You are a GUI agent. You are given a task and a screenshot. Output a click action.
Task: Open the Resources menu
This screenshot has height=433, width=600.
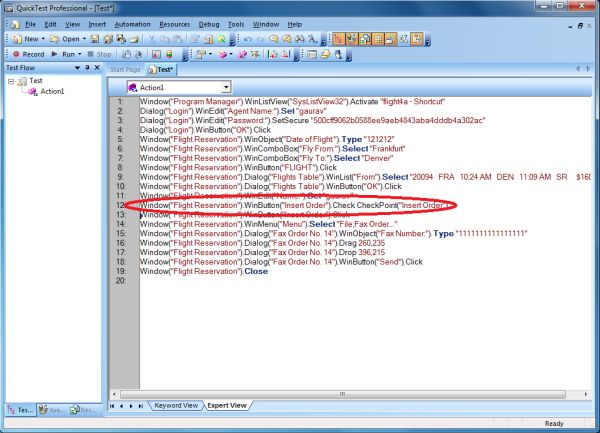pos(174,24)
